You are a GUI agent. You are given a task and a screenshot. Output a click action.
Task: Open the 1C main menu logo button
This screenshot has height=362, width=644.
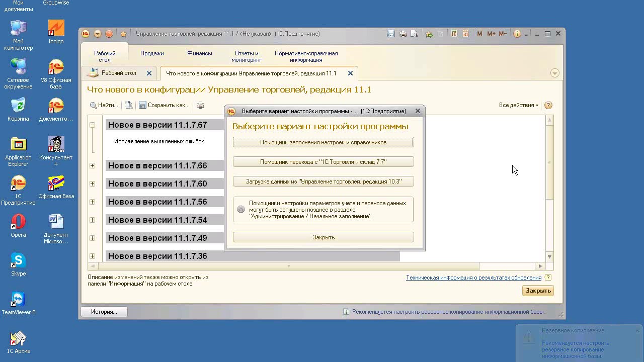(86, 34)
